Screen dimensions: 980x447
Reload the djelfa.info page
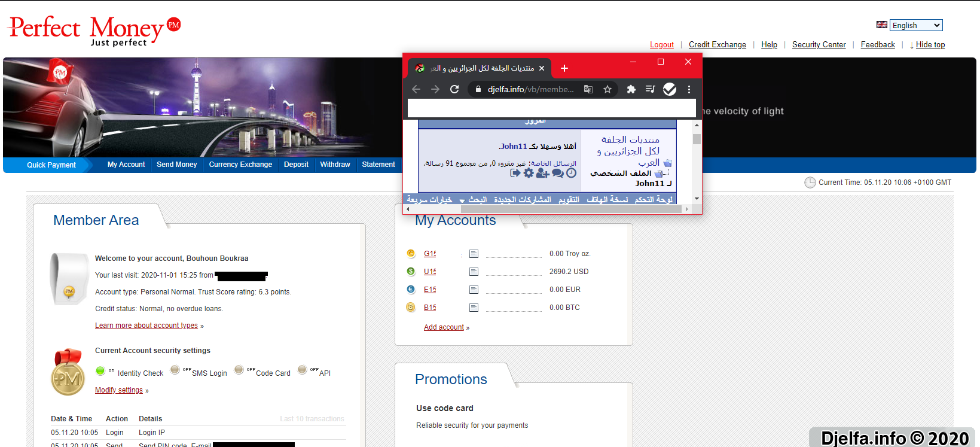tap(454, 89)
